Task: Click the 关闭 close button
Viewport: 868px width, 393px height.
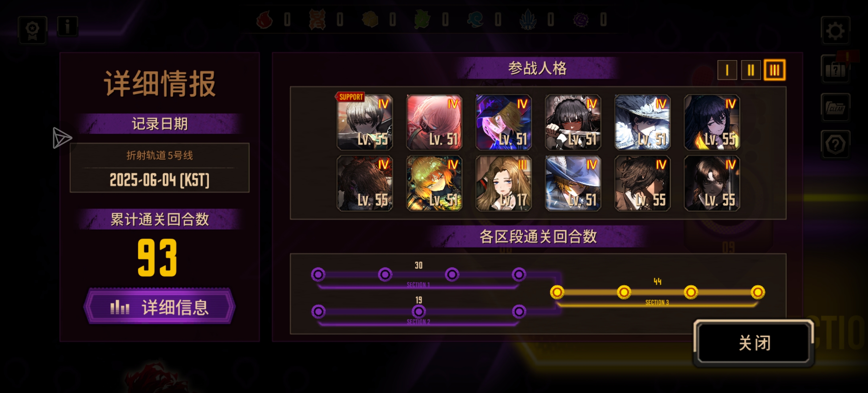Action: (754, 343)
